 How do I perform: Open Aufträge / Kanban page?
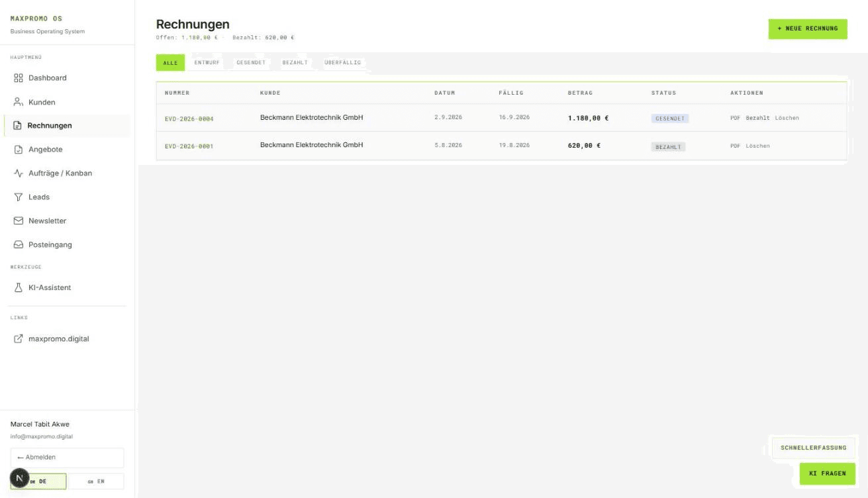(67, 174)
